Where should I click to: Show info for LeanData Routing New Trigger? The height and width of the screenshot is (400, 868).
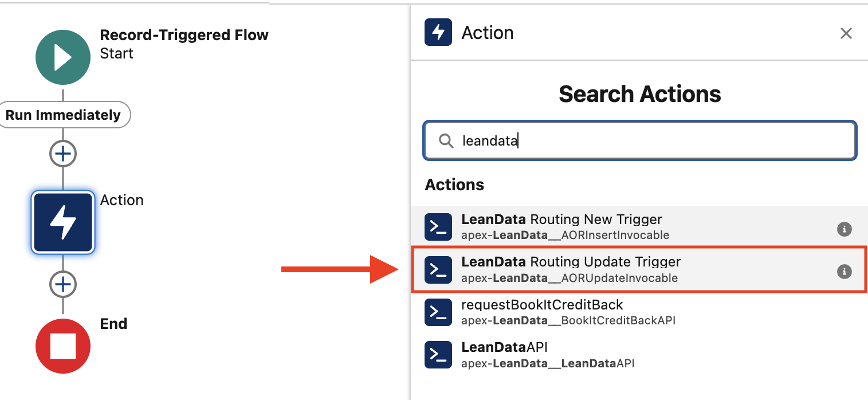point(844,229)
